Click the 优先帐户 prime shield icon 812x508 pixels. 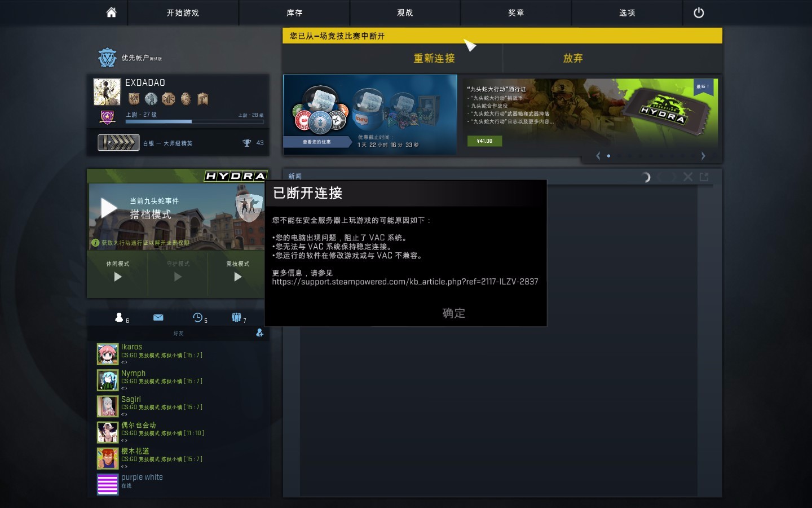point(107,58)
